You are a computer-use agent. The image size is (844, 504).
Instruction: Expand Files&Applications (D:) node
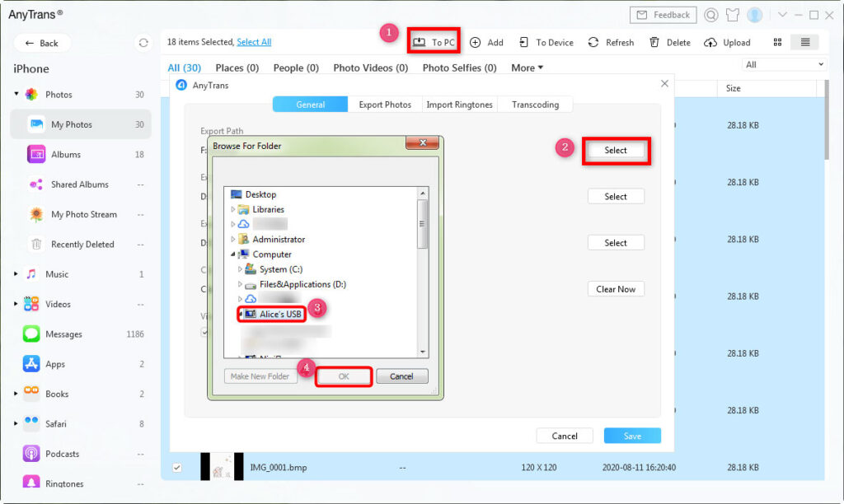point(240,284)
